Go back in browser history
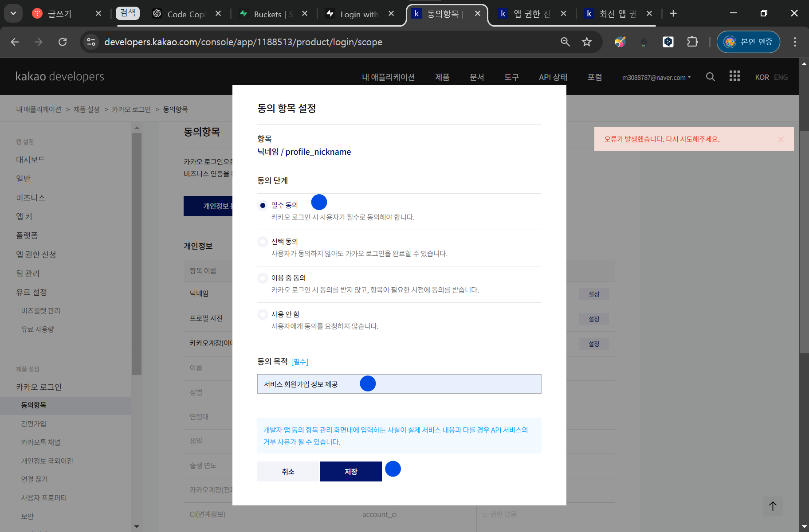Viewport: 809px width, 532px height. [15, 42]
